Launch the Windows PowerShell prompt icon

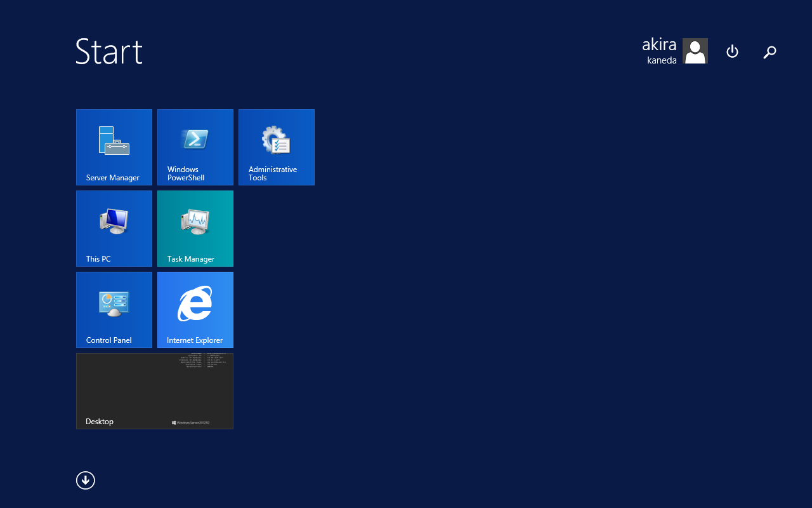point(195,139)
